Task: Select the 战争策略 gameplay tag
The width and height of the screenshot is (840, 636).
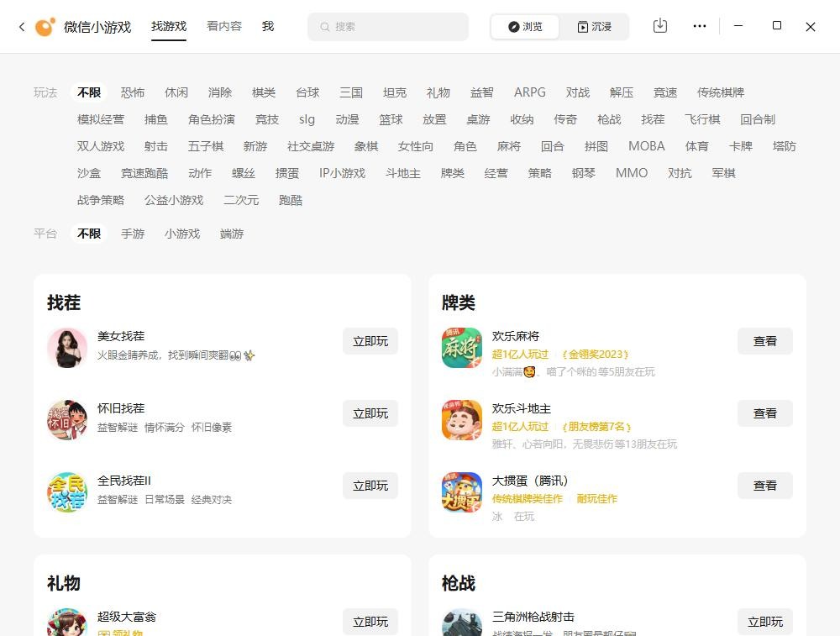Action: point(101,201)
